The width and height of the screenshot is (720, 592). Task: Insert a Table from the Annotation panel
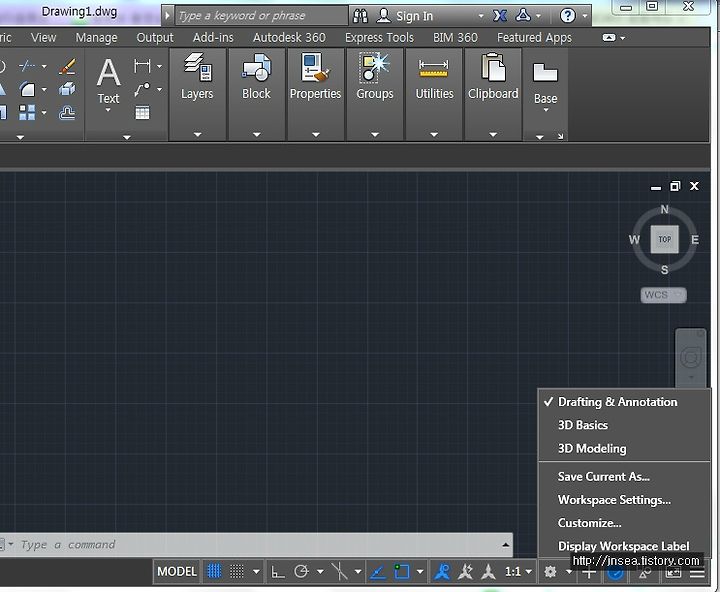[x=142, y=112]
